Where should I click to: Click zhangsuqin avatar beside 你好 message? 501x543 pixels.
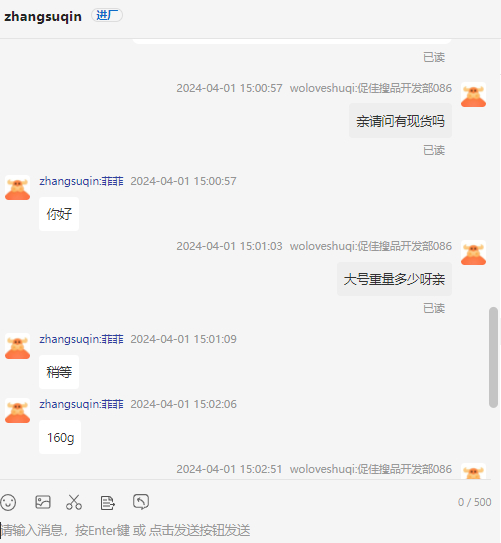tap(17, 187)
